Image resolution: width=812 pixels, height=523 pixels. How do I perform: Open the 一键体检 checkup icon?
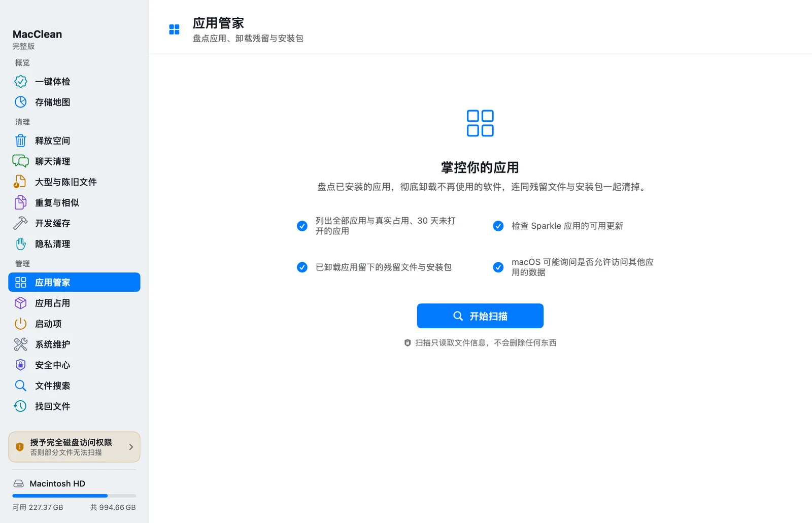(x=20, y=81)
